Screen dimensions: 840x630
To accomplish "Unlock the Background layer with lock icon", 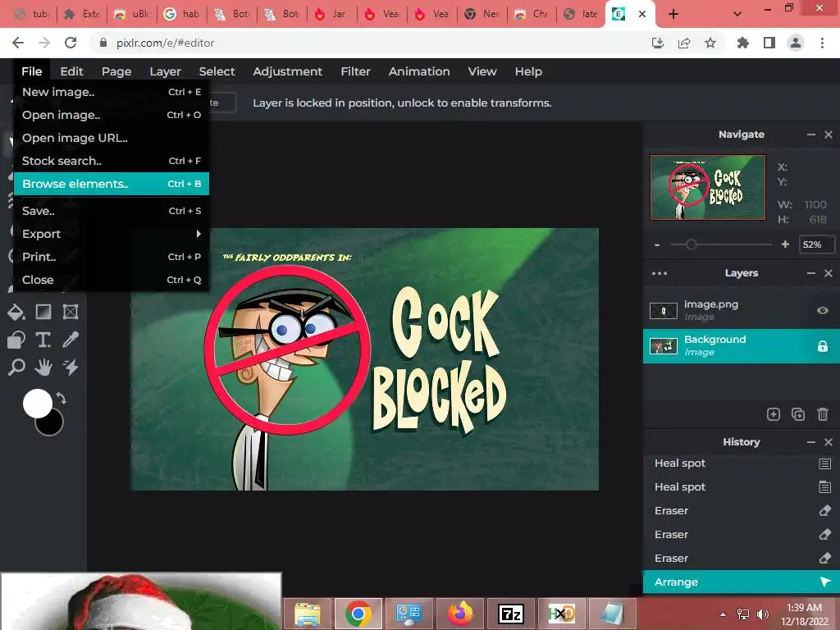I will pyautogui.click(x=822, y=346).
